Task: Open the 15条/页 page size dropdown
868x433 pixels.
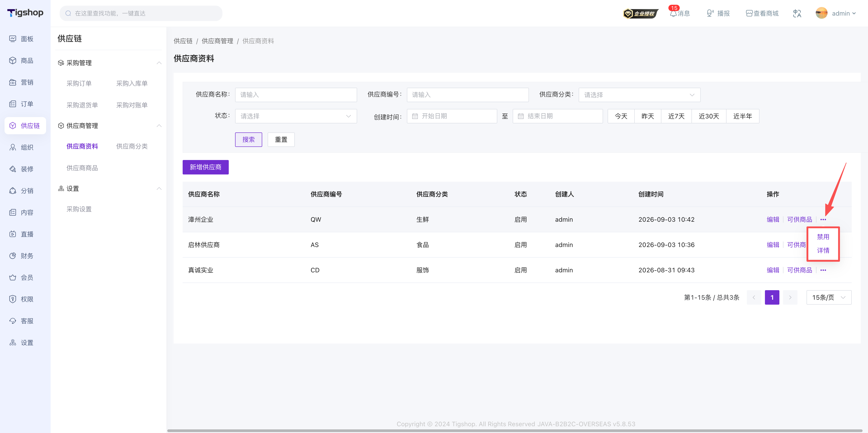Action: (829, 298)
